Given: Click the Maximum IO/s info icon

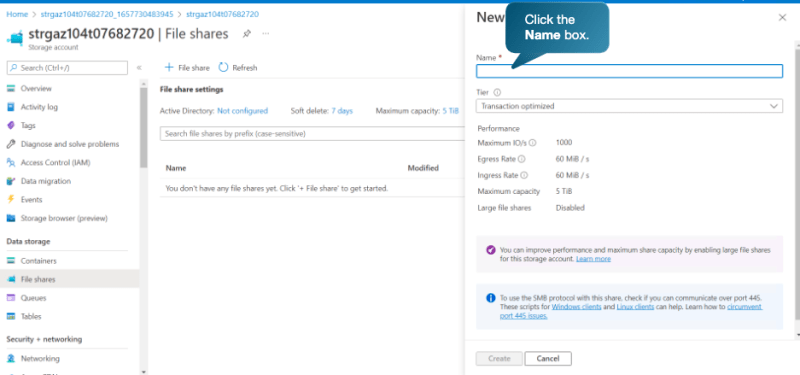Looking at the screenshot, I should 533,142.
